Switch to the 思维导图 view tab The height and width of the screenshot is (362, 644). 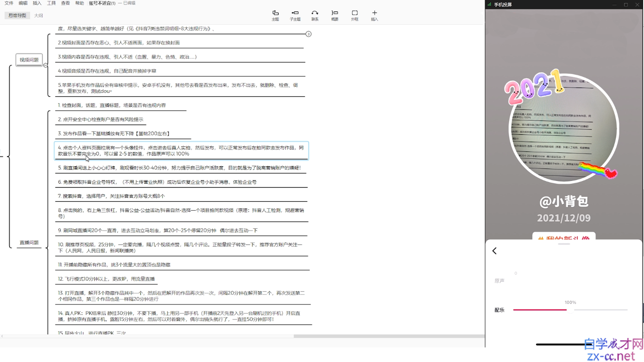point(17,15)
